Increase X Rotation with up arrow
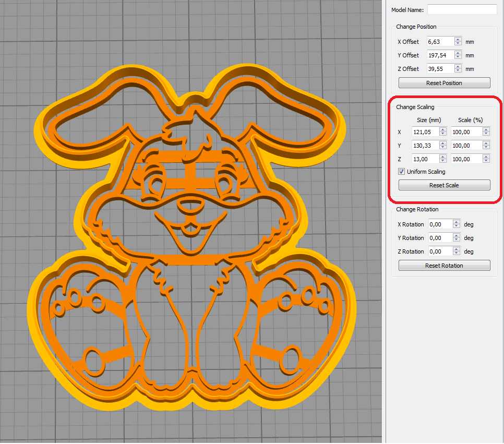Viewport: 504px width, 444px height. click(457, 222)
